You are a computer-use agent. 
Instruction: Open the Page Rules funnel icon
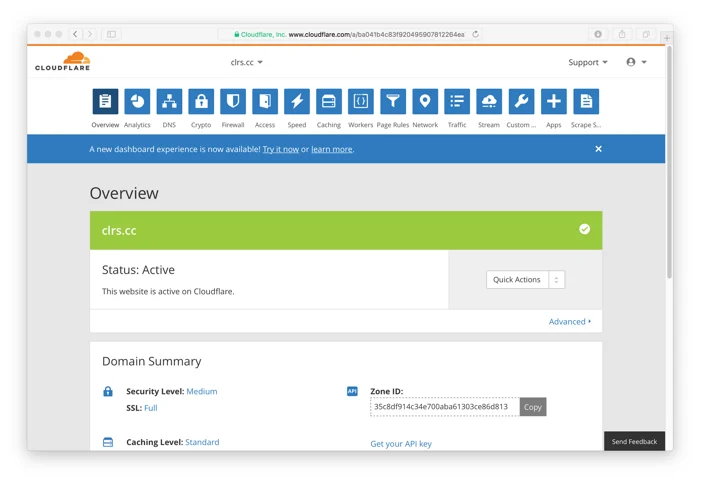coord(393,101)
